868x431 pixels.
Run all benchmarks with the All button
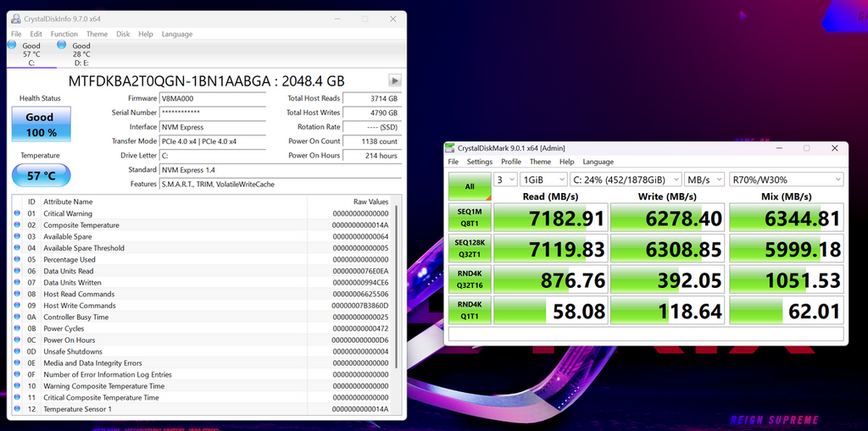470,186
